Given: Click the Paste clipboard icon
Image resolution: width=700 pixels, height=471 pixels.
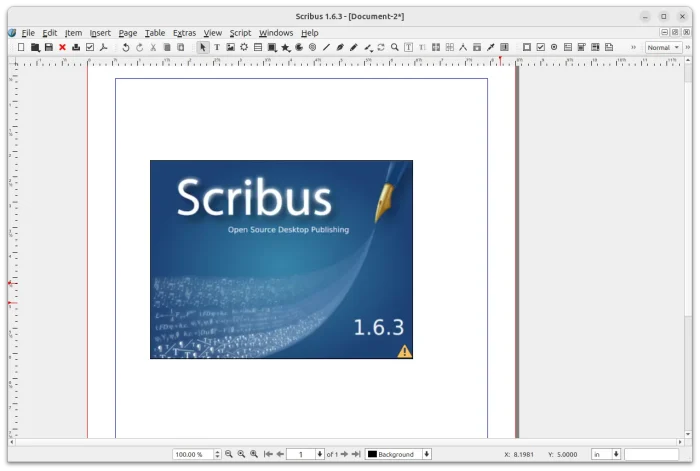Looking at the screenshot, I should point(181,47).
